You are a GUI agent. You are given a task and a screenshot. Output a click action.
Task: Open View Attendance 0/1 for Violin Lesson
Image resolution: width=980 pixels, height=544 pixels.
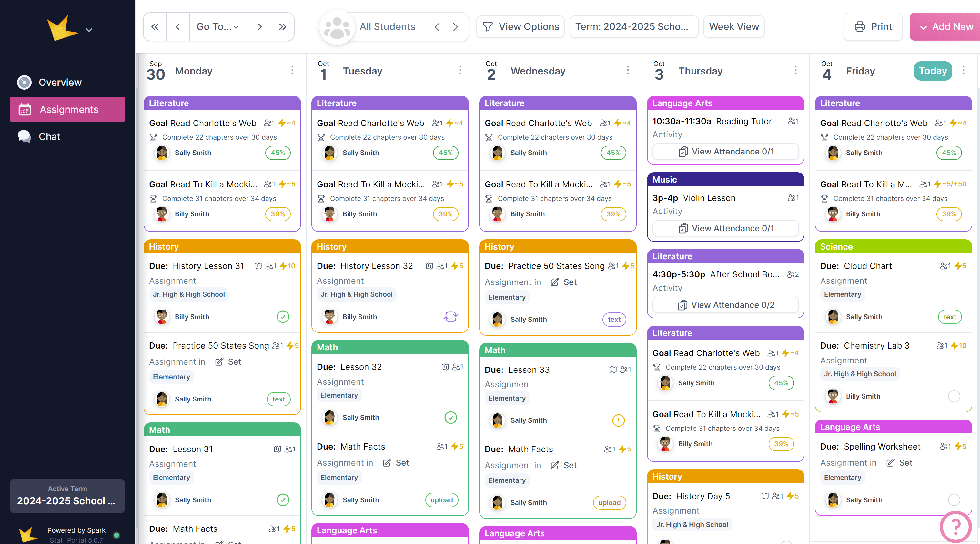coord(725,228)
